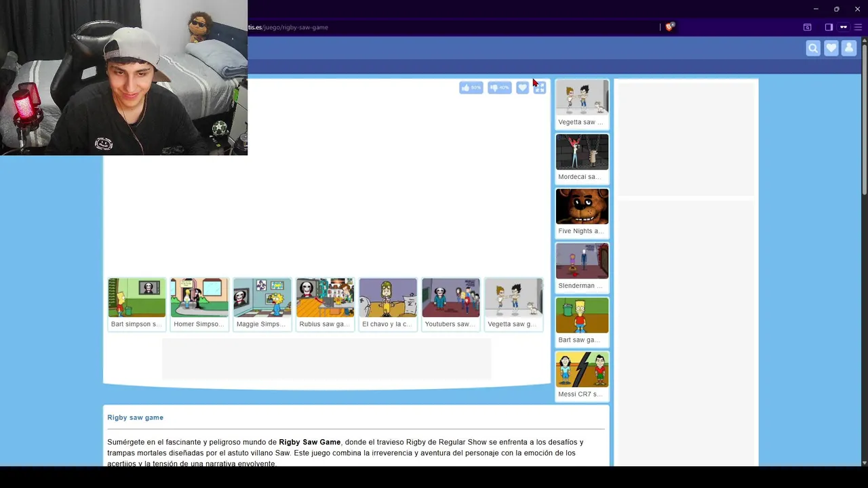Screen dimensions: 868x488
Task: Open Homer Simpson saw game thumbnail
Action: 199,298
